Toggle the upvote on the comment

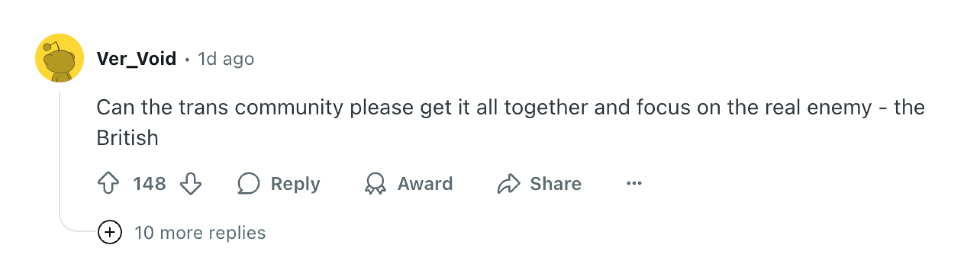109,184
